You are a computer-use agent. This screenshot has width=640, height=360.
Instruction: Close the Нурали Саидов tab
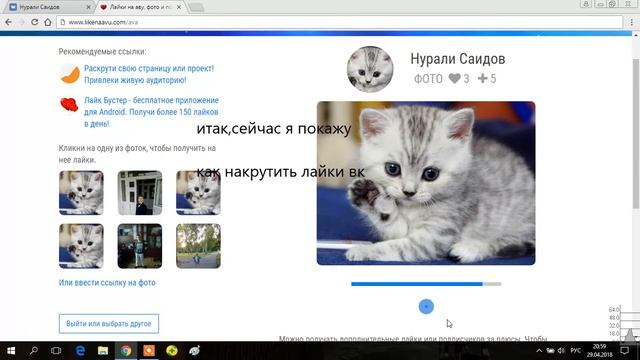[x=88, y=7]
